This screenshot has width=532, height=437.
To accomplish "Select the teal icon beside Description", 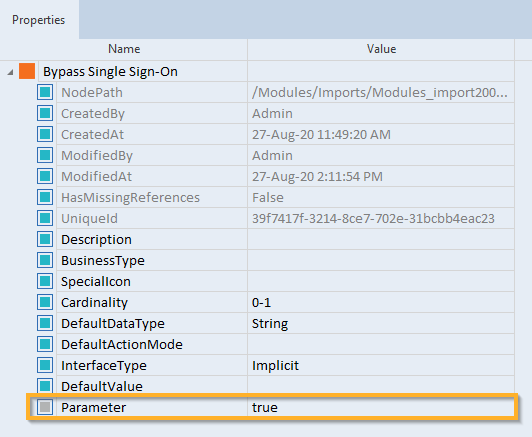I will [45, 239].
